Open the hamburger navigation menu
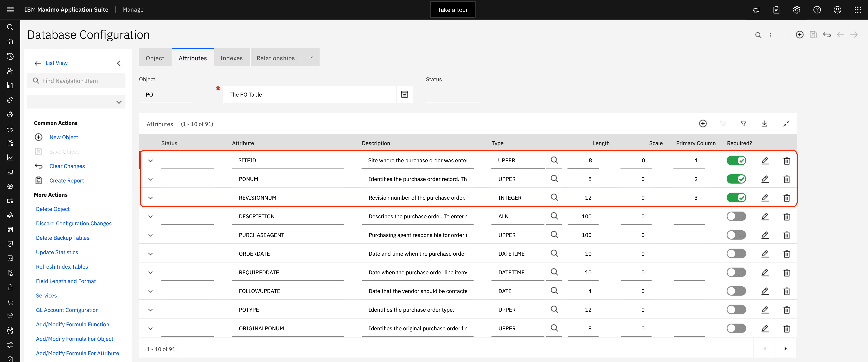The height and width of the screenshot is (362, 868). (10, 10)
